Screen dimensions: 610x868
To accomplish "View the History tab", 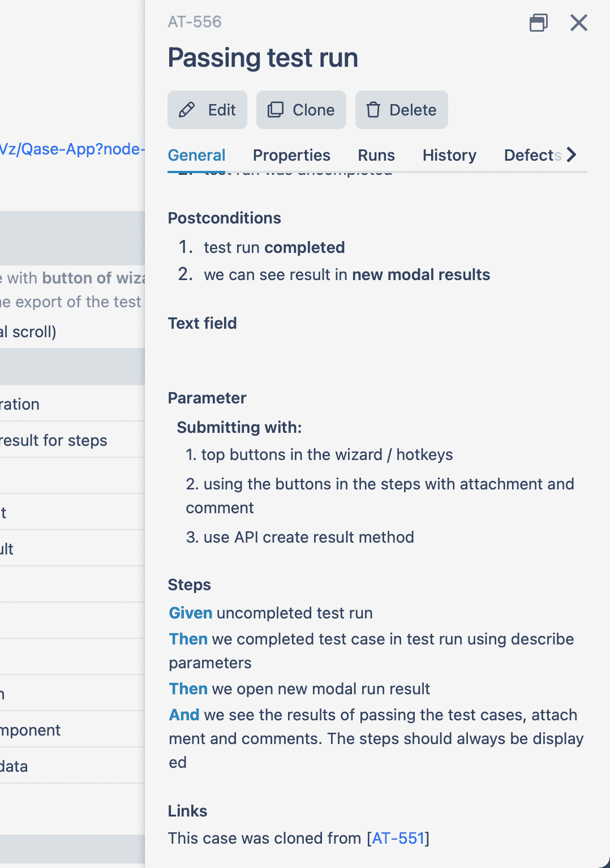I will tap(449, 155).
